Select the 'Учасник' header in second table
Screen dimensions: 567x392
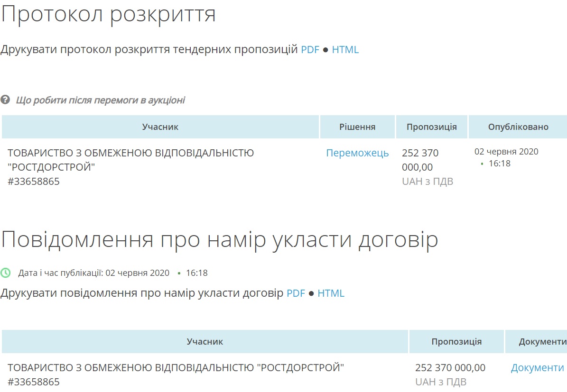click(x=204, y=341)
